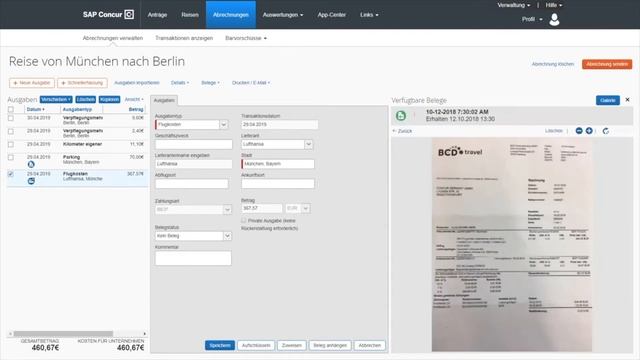Select the Abrechnungen tab
This screenshot has height=360, width=640.
coord(231,15)
